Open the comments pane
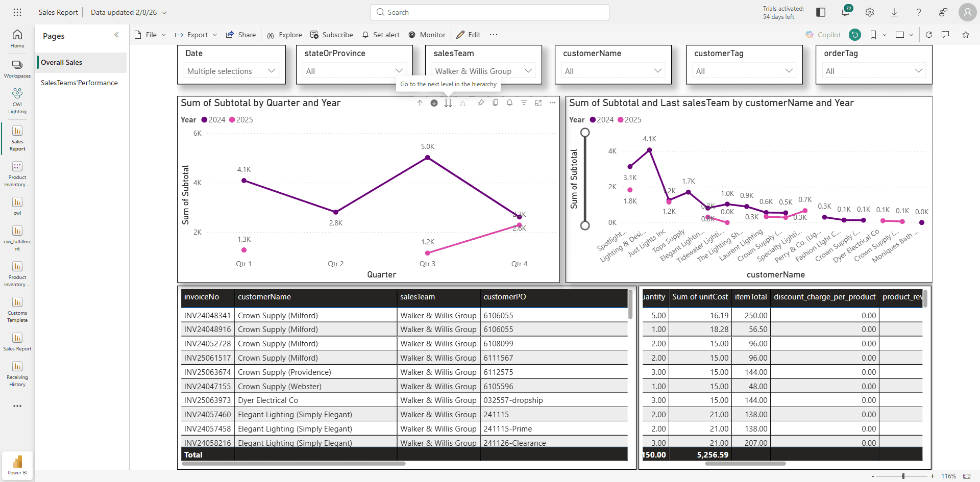 click(x=945, y=35)
